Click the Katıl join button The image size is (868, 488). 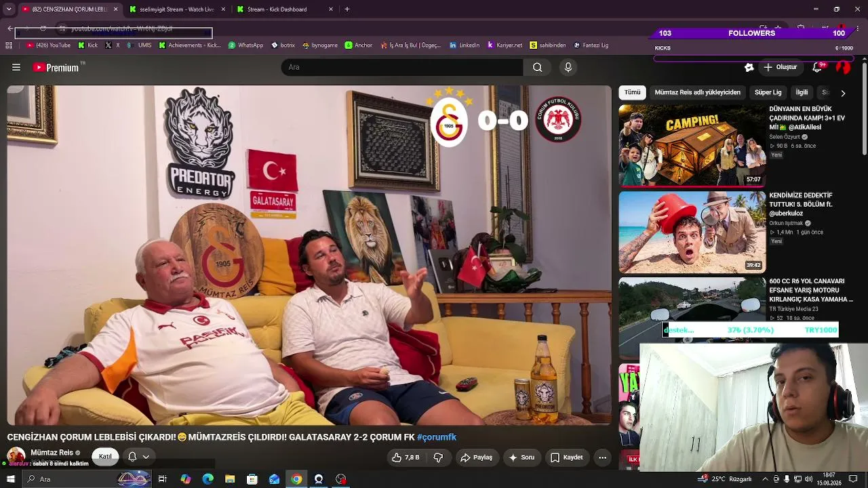(105, 457)
